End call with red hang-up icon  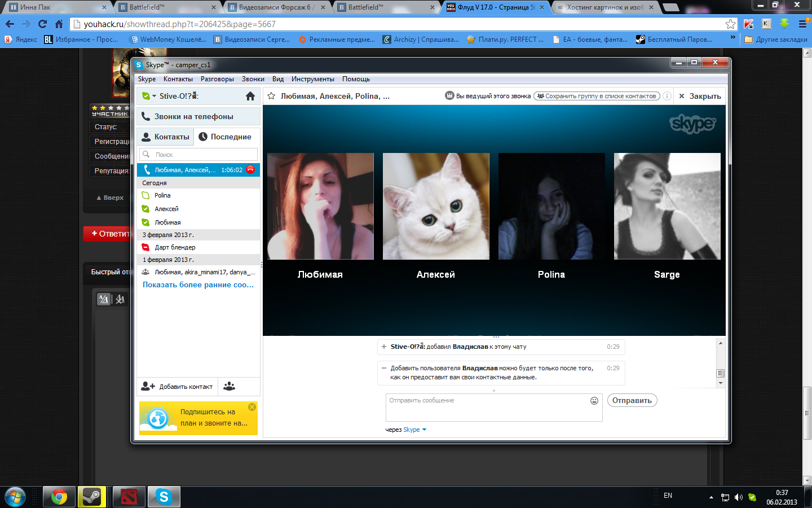(x=250, y=169)
